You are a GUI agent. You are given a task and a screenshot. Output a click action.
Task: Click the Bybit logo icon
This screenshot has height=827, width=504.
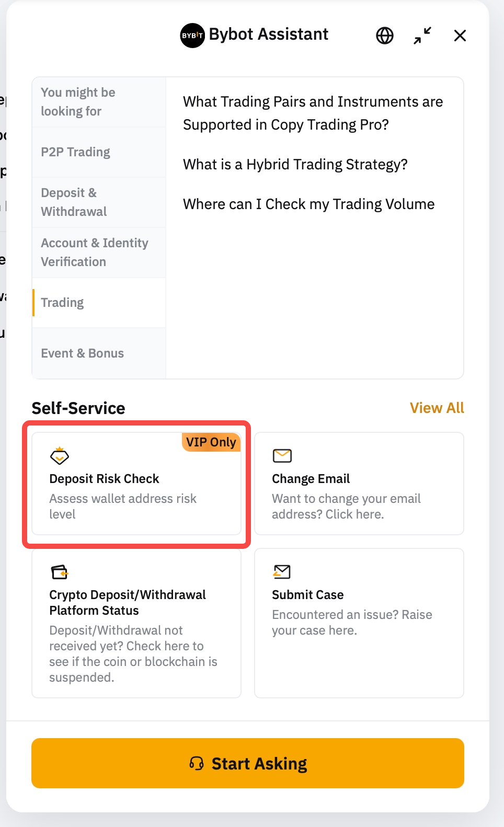192,36
